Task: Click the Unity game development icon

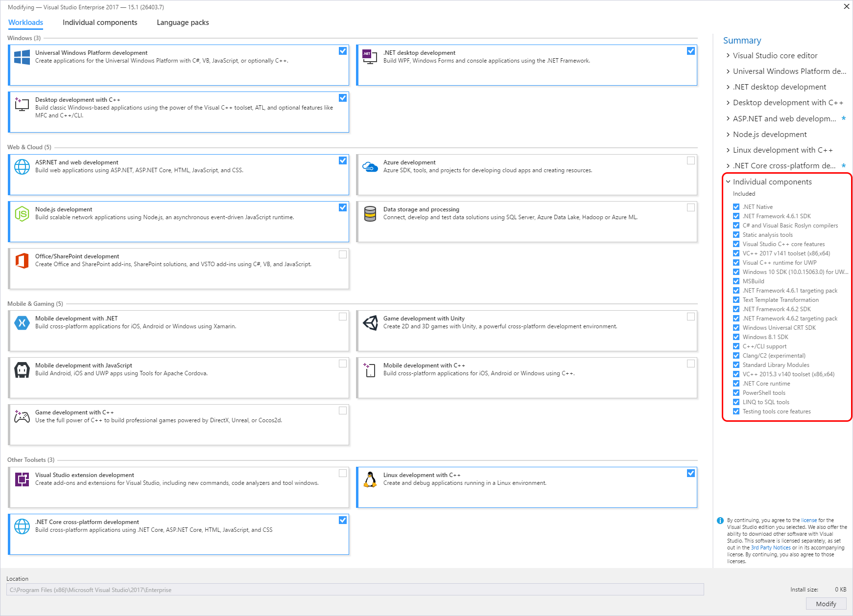Action: [370, 323]
